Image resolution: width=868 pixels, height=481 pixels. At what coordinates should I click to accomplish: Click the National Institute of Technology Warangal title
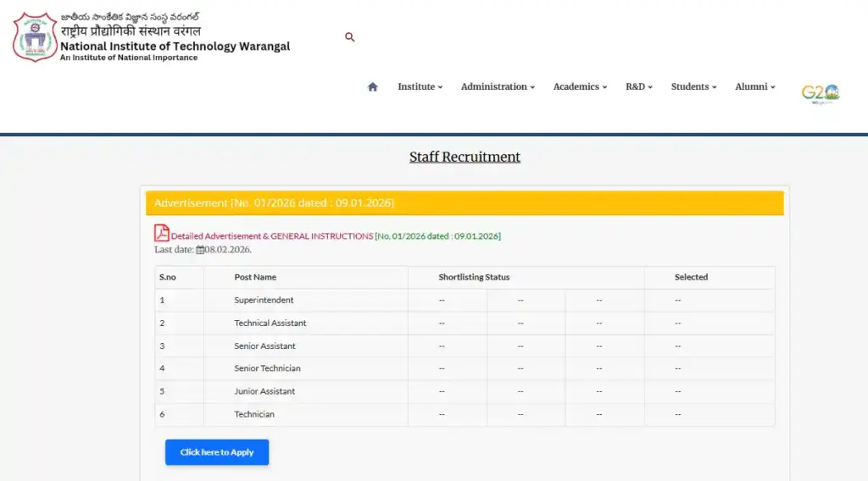(x=175, y=47)
